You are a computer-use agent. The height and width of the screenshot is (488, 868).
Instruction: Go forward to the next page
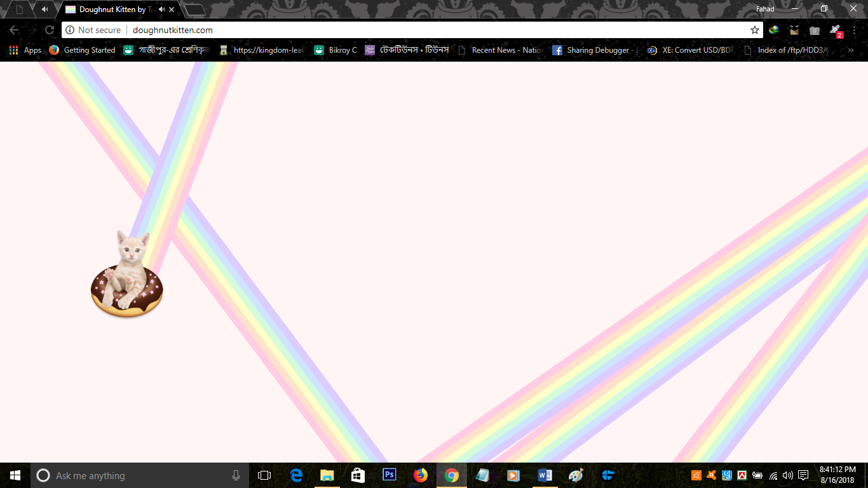pyautogui.click(x=32, y=30)
